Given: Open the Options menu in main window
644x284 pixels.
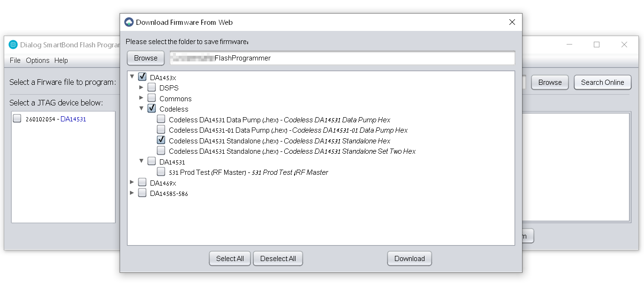Looking at the screenshot, I should point(38,60).
